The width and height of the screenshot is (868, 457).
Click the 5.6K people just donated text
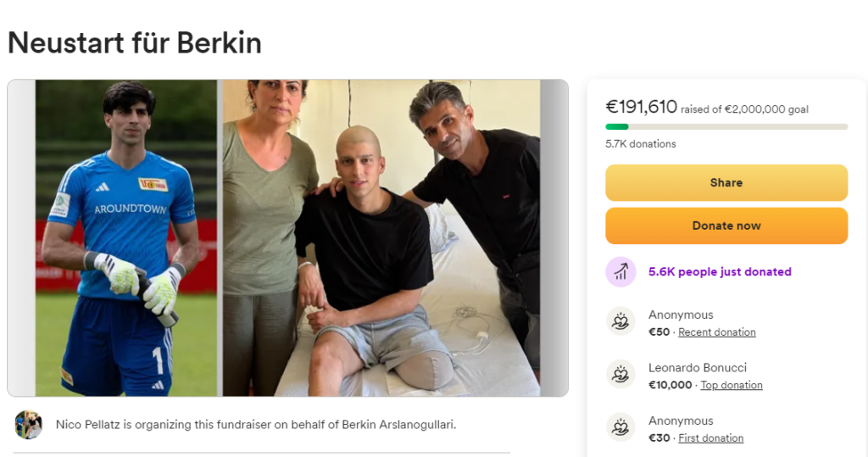point(720,272)
